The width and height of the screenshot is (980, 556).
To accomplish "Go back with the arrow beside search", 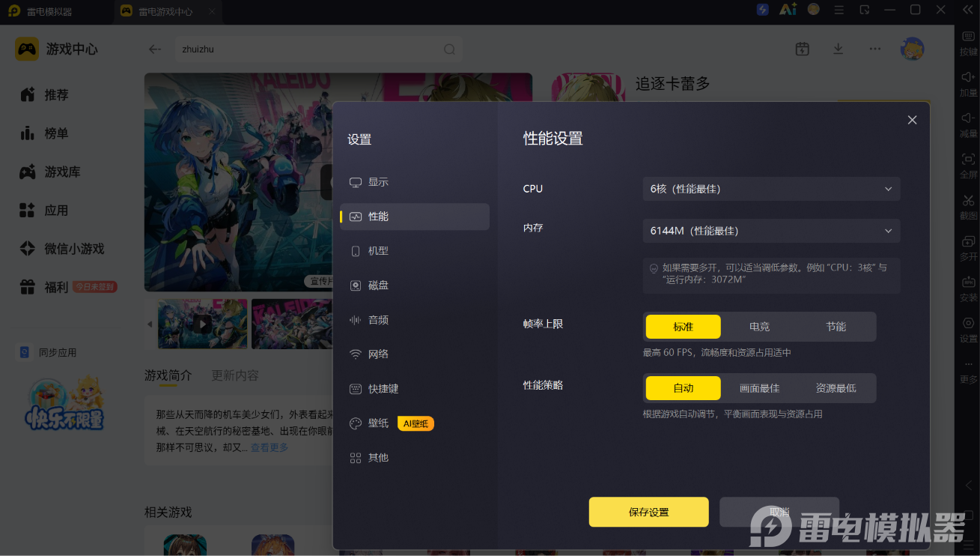I will pyautogui.click(x=155, y=49).
